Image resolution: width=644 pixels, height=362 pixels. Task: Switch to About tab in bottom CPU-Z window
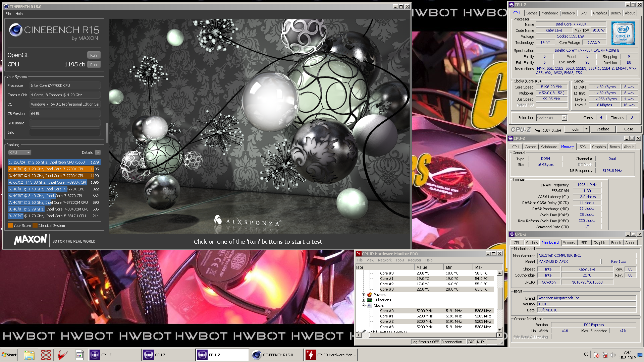point(630,243)
